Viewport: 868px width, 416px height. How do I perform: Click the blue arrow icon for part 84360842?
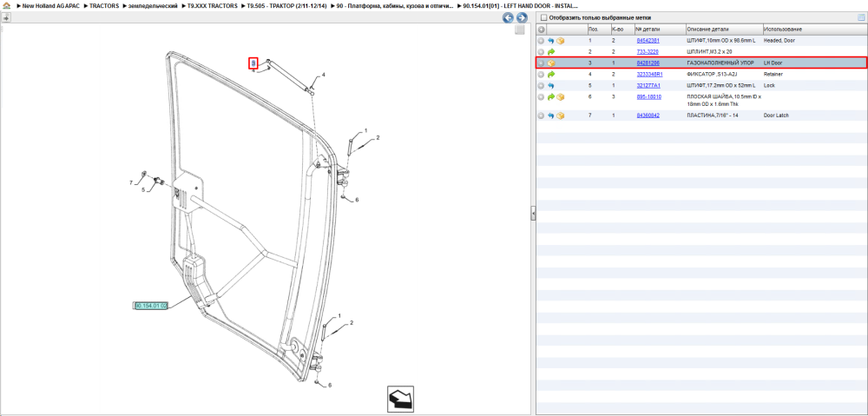(x=551, y=116)
